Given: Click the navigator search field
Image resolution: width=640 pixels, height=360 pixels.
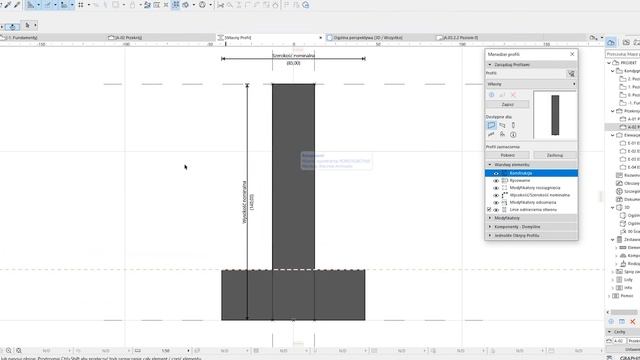Looking at the screenshot, I should pos(622,54).
